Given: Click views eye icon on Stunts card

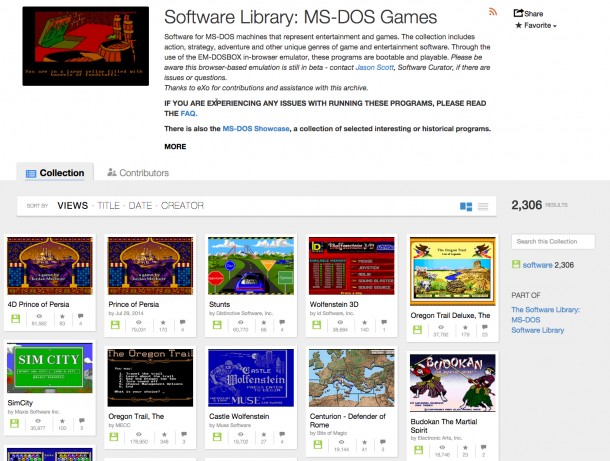Looking at the screenshot, I should pyautogui.click(x=241, y=323).
